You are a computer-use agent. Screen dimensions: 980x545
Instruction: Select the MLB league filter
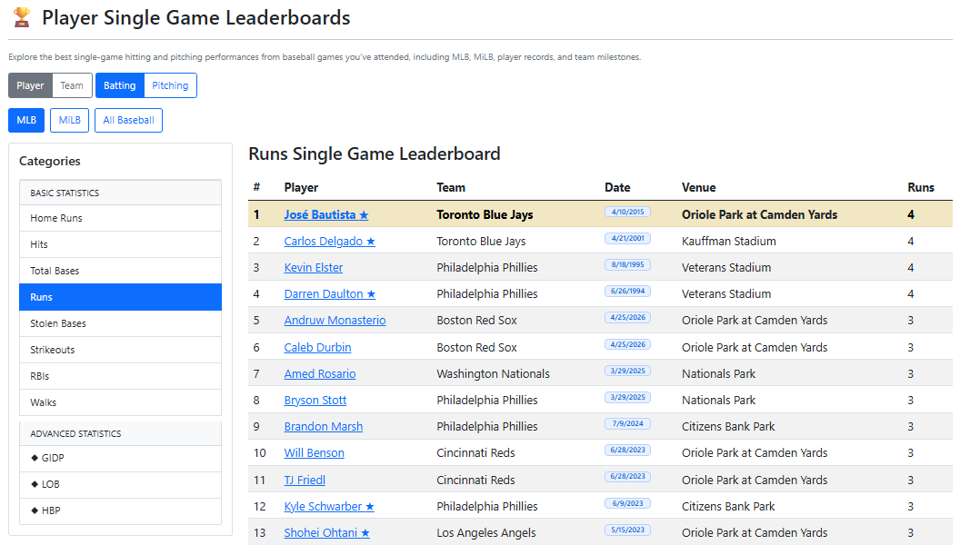point(26,121)
